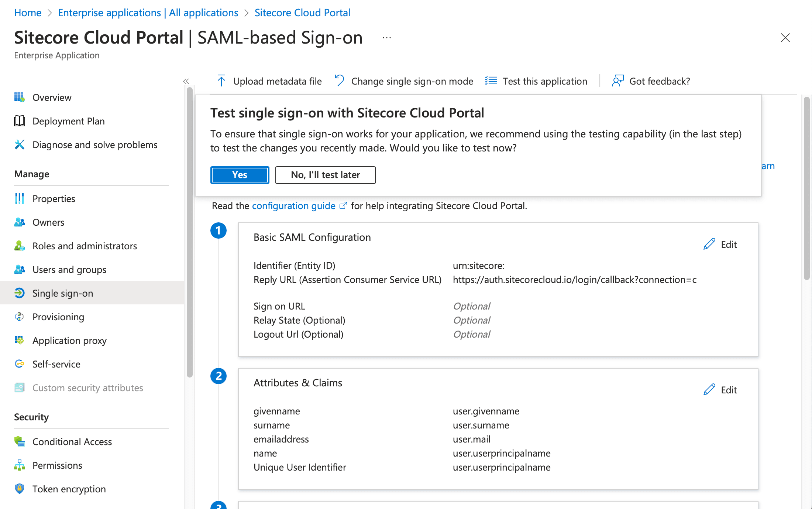Open the ellipsis more options menu
Image resolution: width=812 pixels, height=509 pixels.
[386, 38]
